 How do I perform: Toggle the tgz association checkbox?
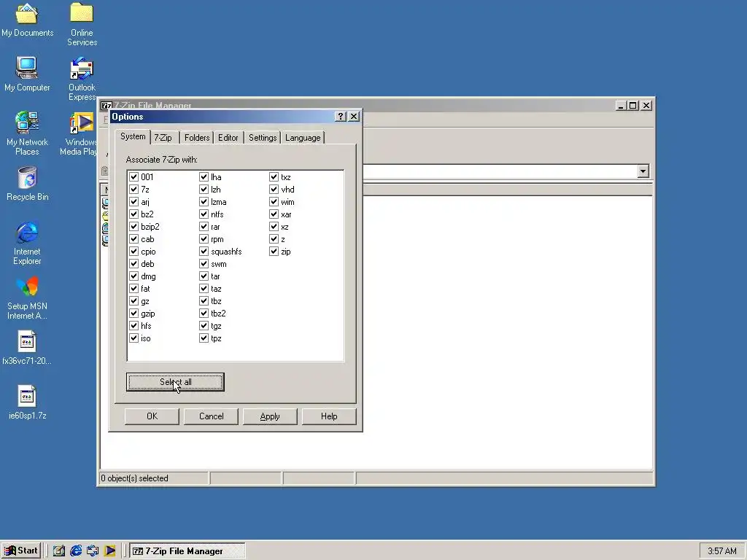coord(204,326)
